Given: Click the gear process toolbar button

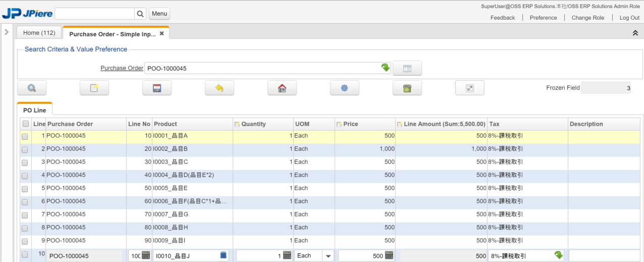Looking at the screenshot, I should coord(345,88).
